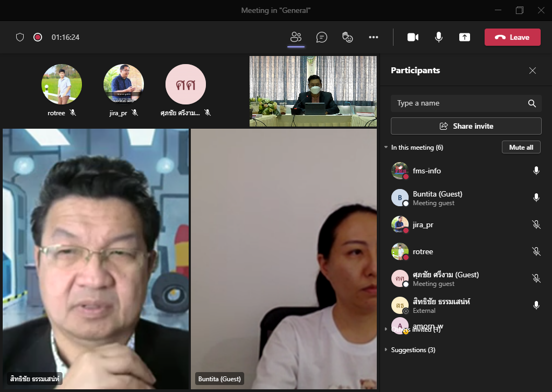The width and height of the screenshot is (552, 392).
Task: Close the Participants panel
Action: coord(533,71)
